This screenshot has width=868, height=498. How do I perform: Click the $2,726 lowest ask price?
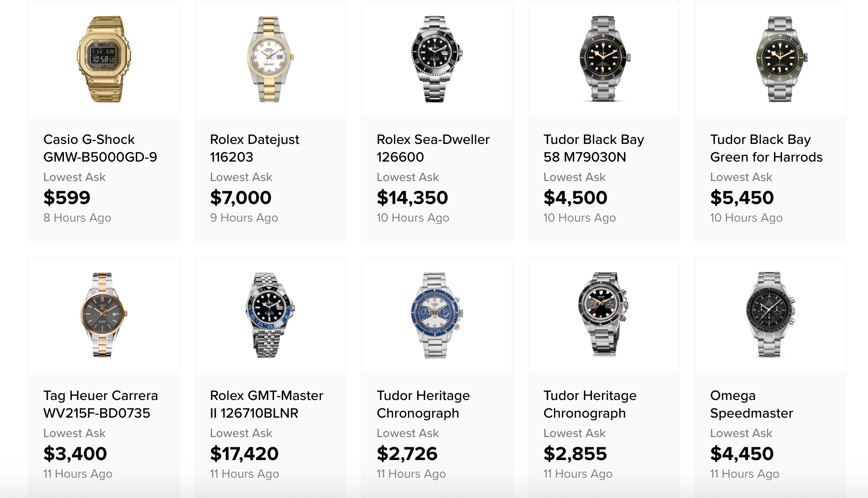coord(407,454)
